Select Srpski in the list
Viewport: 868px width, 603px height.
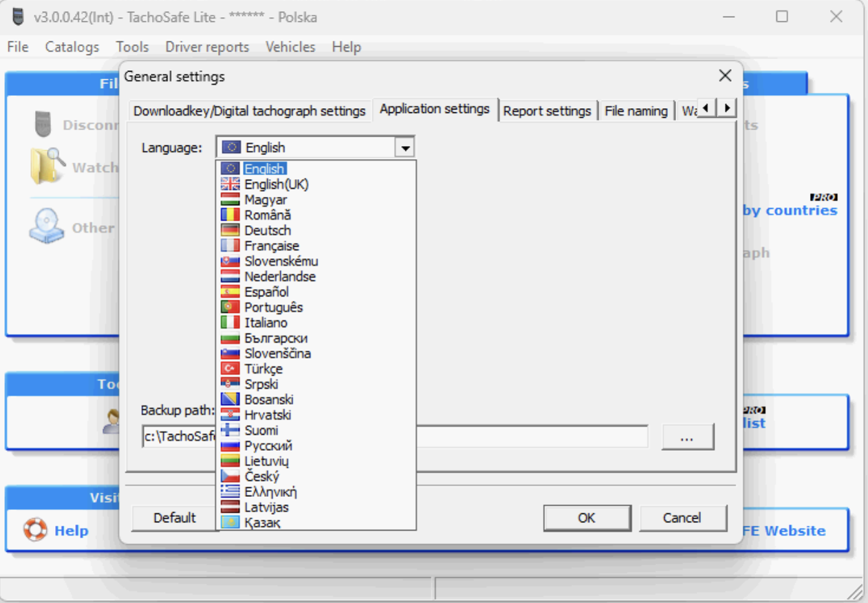316,384
